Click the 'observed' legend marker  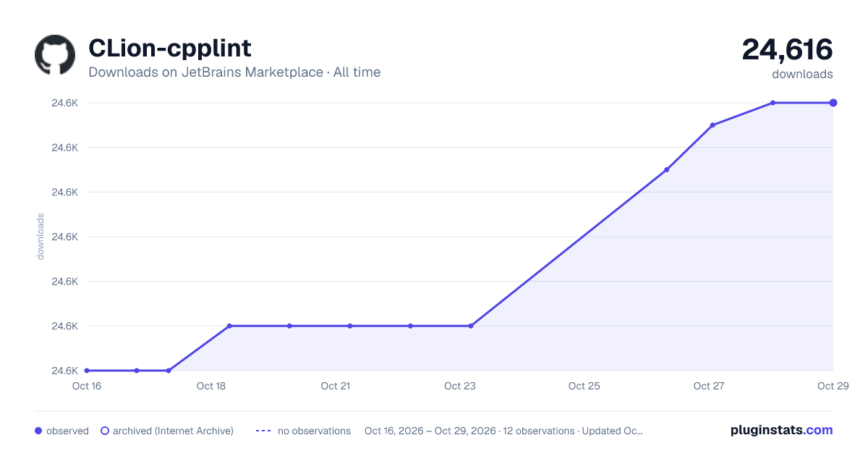pos(38,431)
